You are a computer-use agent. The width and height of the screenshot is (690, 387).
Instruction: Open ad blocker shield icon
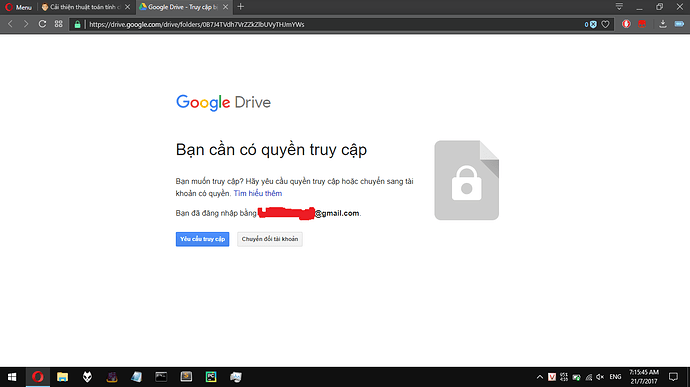(x=591, y=25)
